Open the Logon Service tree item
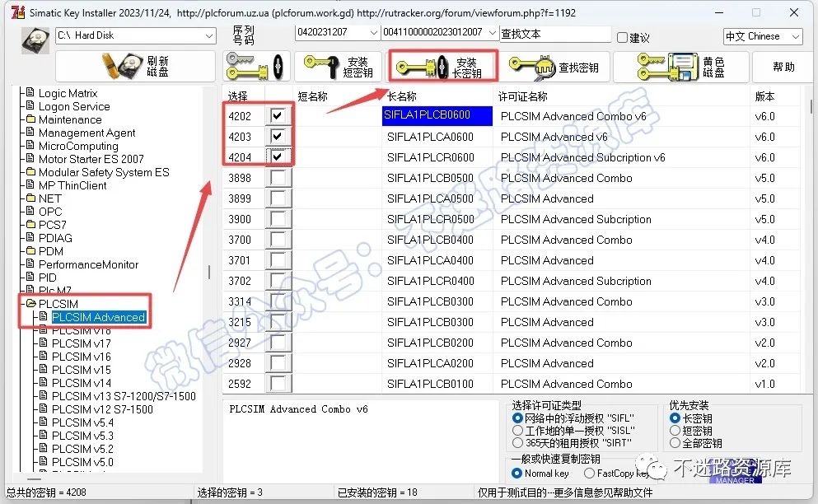The width and height of the screenshot is (818, 504). tap(74, 106)
